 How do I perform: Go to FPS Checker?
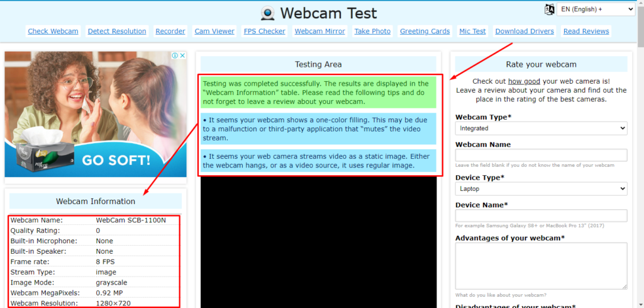(x=265, y=31)
